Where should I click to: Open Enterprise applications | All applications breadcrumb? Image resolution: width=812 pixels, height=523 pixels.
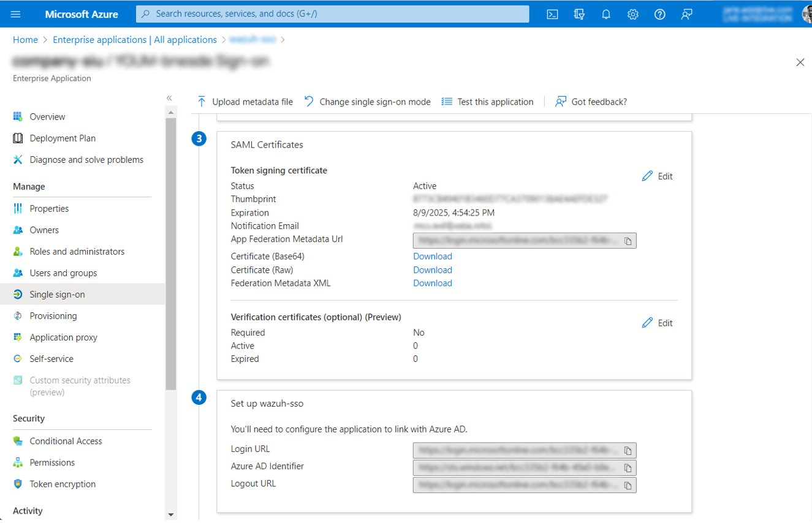click(135, 40)
